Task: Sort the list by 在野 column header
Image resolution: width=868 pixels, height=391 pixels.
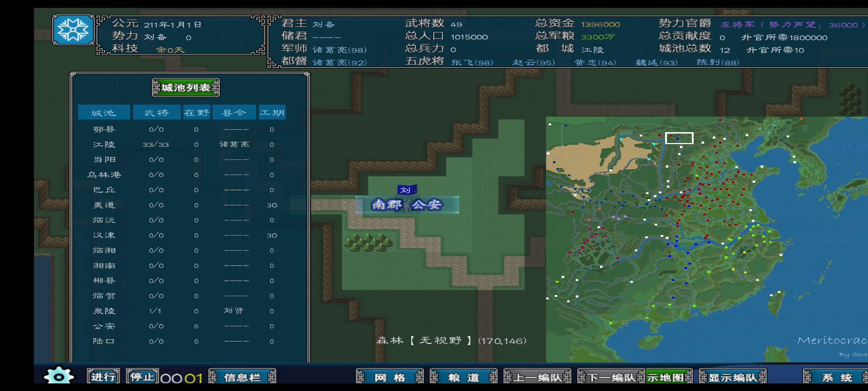Action: (196, 113)
